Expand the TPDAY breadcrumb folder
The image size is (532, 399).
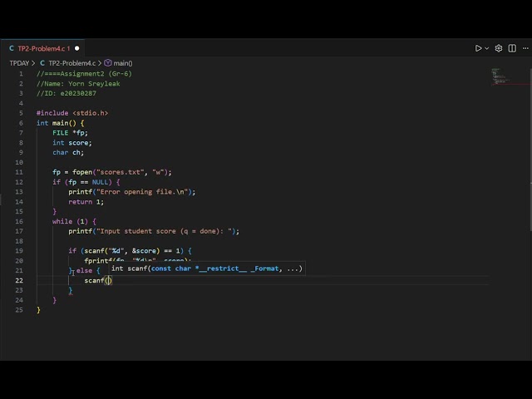19,63
